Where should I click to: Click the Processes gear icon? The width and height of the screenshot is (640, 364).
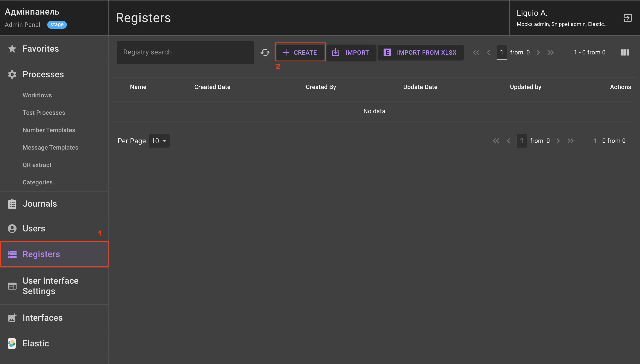pos(12,74)
